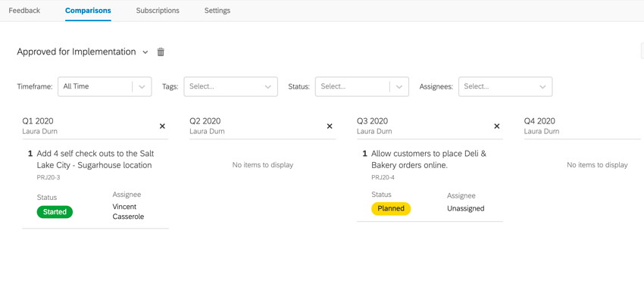The height and width of the screenshot is (287, 644).
Task: Select the Q3 2020 column heading
Action: (372, 121)
